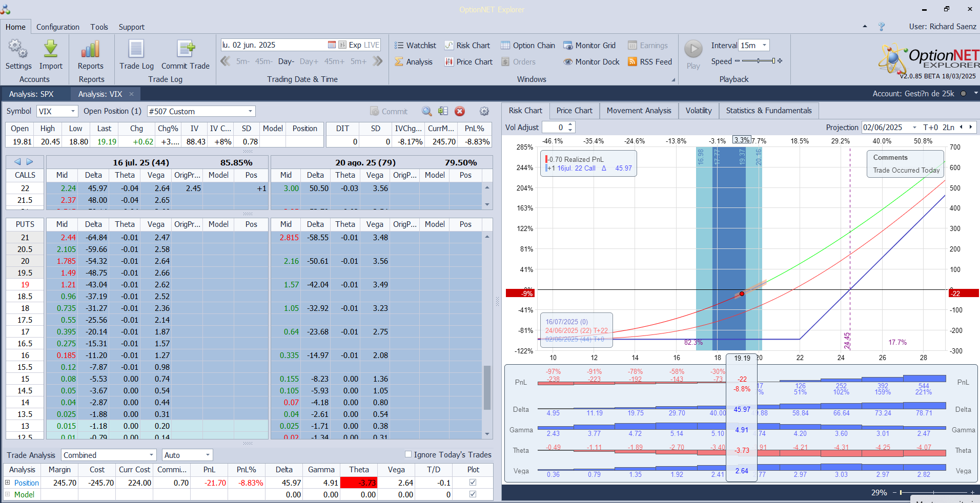Open the Trade Log
Screen dimensions: 980x503
click(x=136, y=55)
